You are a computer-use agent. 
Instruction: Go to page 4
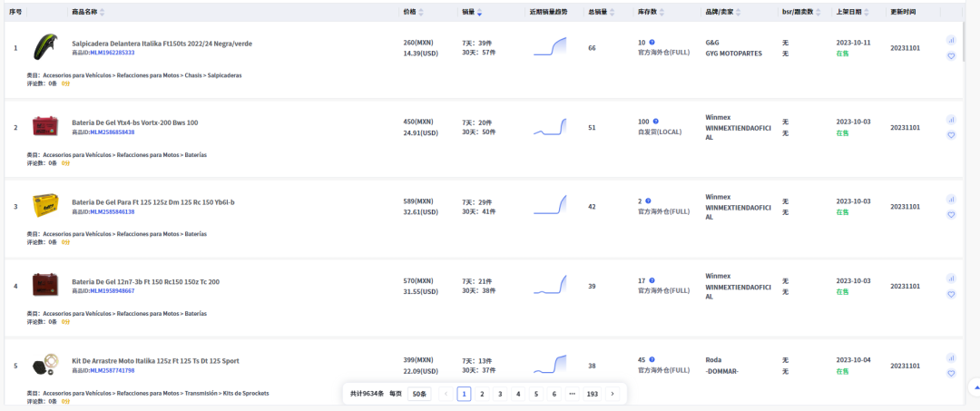(518, 394)
